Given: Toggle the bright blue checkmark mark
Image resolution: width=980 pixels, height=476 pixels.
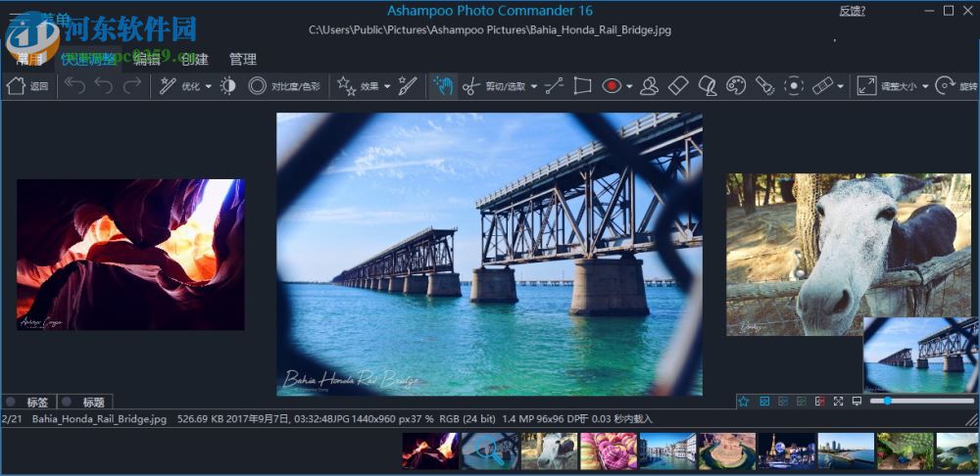Looking at the screenshot, I should (764, 401).
